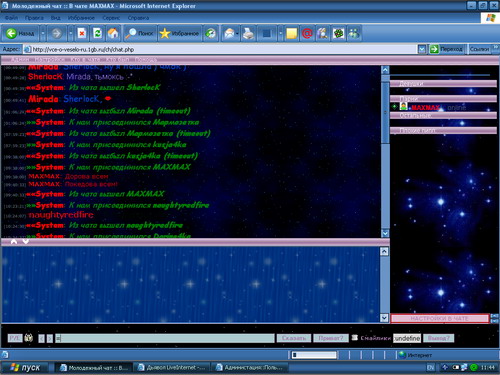The image size is (500, 375).
Task: Open the Правка menu
Action: click(x=34, y=18)
